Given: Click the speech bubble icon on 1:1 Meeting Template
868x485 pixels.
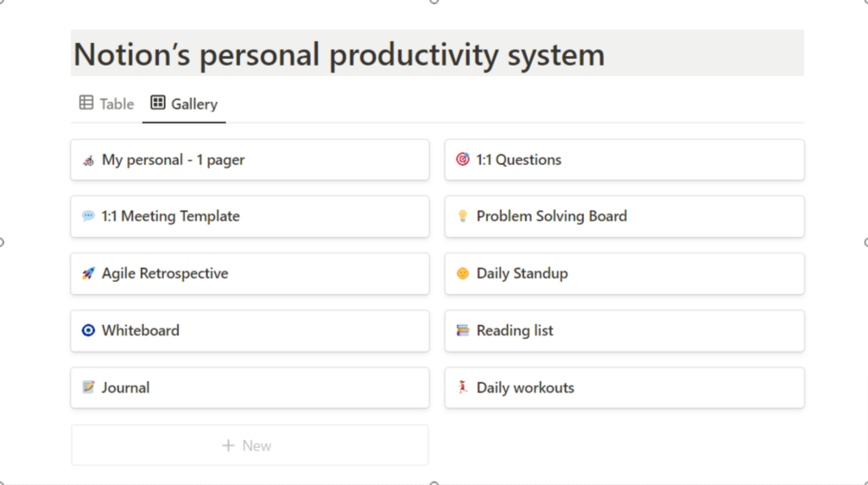Looking at the screenshot, I should (88, 217).
